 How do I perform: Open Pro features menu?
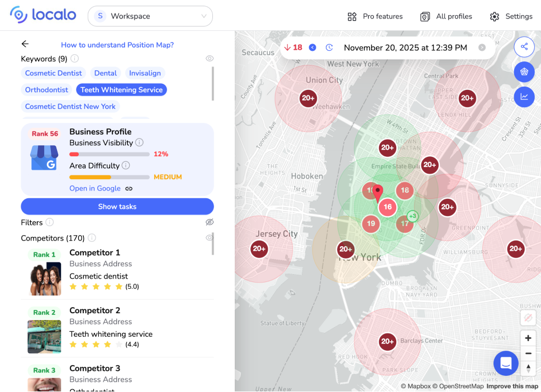coord(374,16)
